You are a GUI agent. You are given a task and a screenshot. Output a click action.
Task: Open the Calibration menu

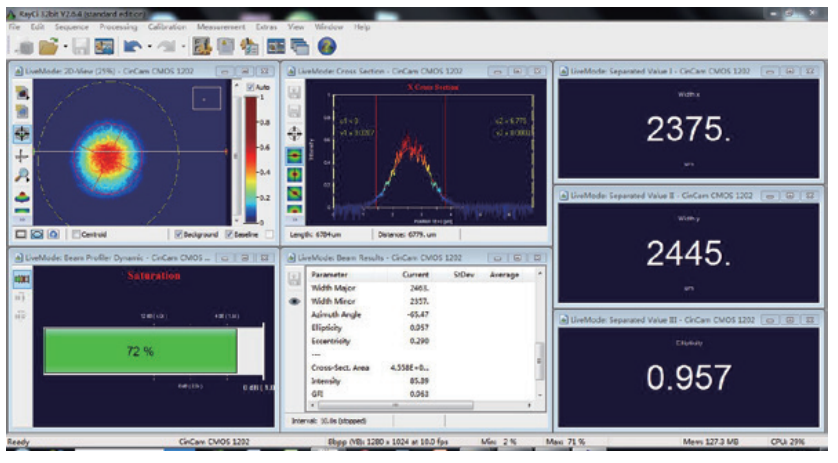[167, 27]
